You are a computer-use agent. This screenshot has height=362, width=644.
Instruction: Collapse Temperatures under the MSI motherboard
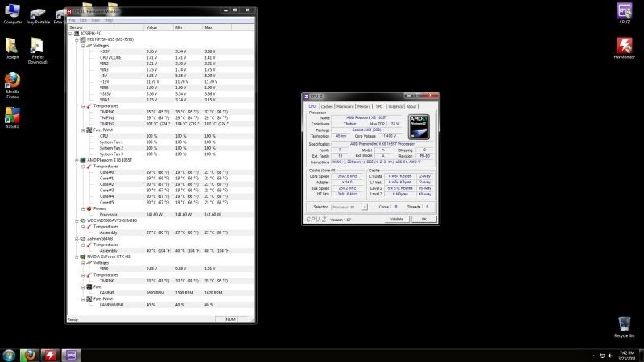pyautogui.click(x=83, y=106)
